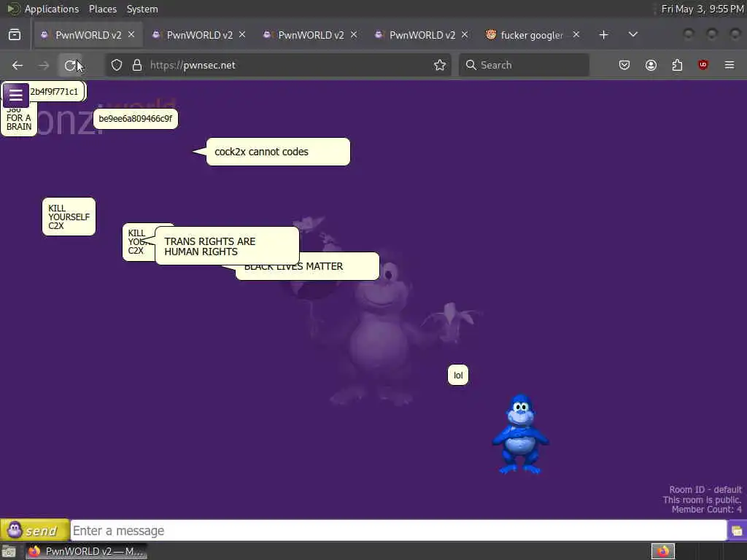Go back to the previous page
The height and width of the screenshot is (560, 747).
pos(18,65)
